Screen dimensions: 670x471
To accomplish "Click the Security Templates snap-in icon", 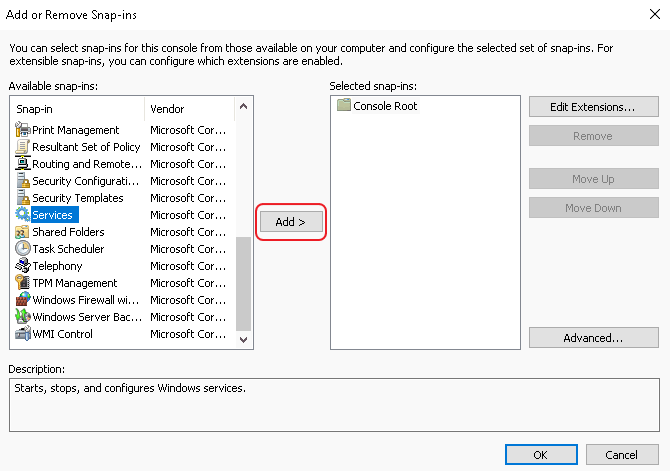I will coord(23,198).
